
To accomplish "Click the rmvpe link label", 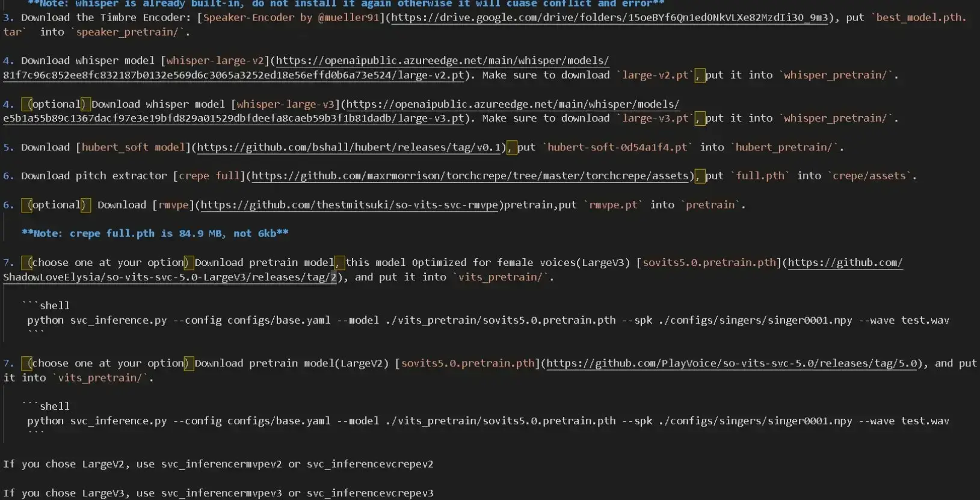I will pos(174,205).
